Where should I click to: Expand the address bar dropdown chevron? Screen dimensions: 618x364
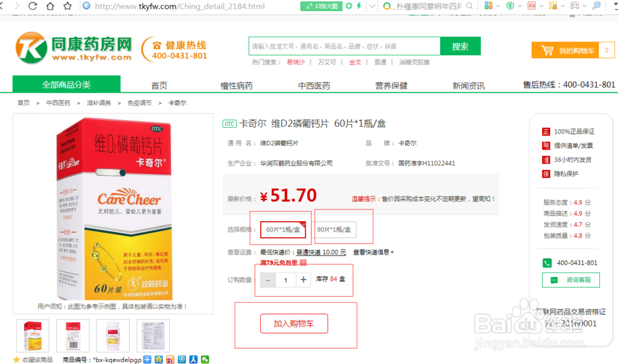click(x=371, y=6)
